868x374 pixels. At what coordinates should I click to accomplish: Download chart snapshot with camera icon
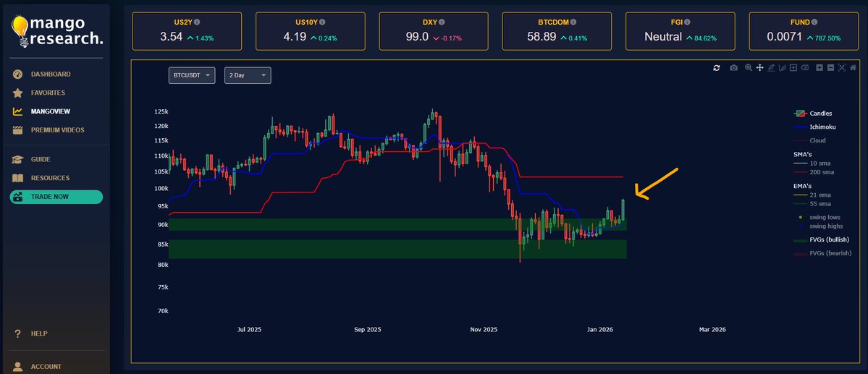733,67
